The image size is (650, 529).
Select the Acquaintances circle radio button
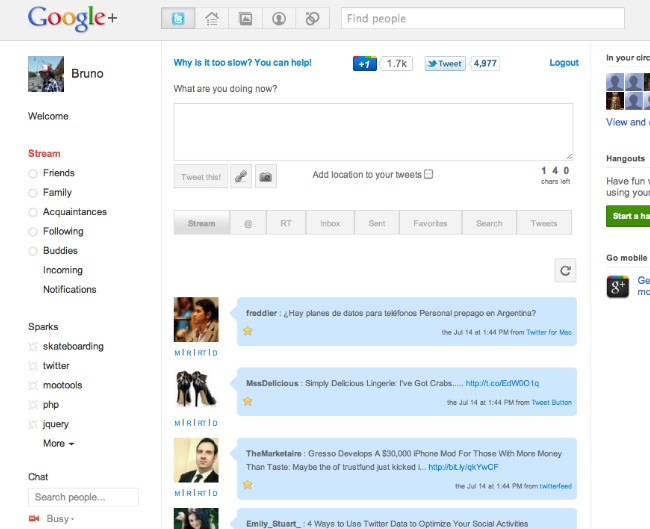click(x=33, y=212)
